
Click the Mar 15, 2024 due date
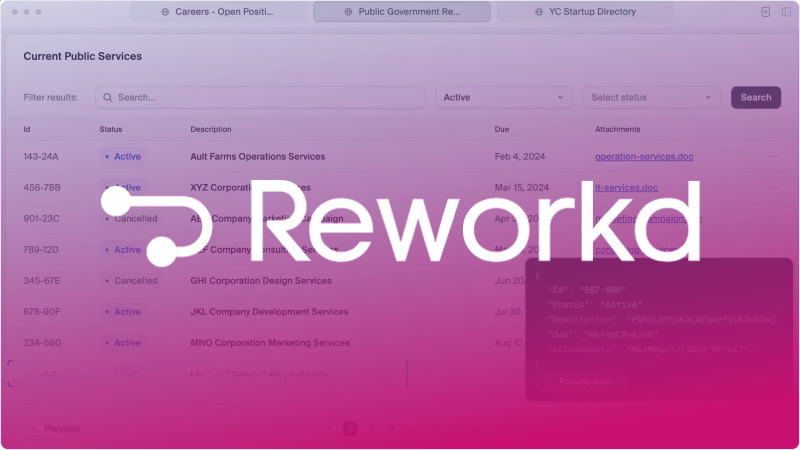pos(521,188)
